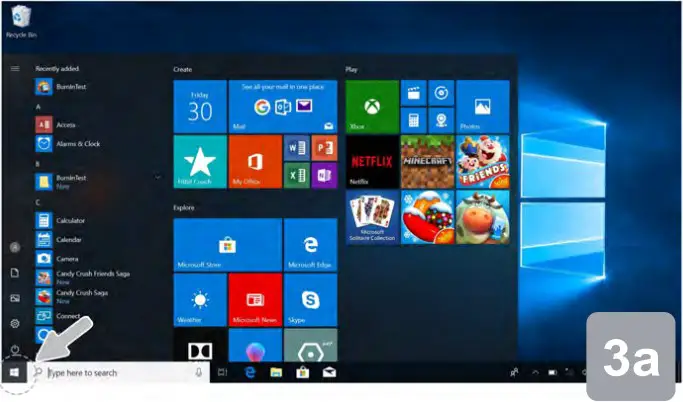This screenshot has width=683, height=402.
Task: Open the Word tile
Action: 297,148
